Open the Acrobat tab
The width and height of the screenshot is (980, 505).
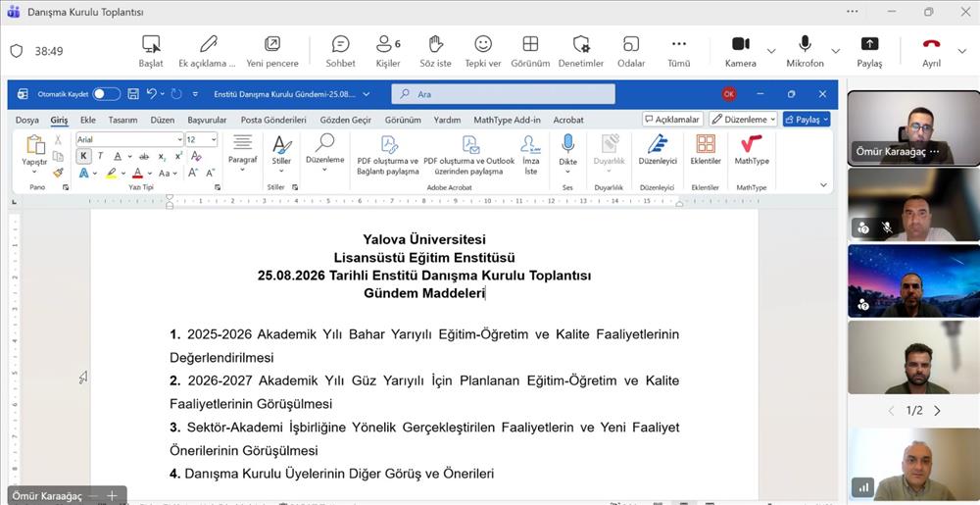[568, 120]
